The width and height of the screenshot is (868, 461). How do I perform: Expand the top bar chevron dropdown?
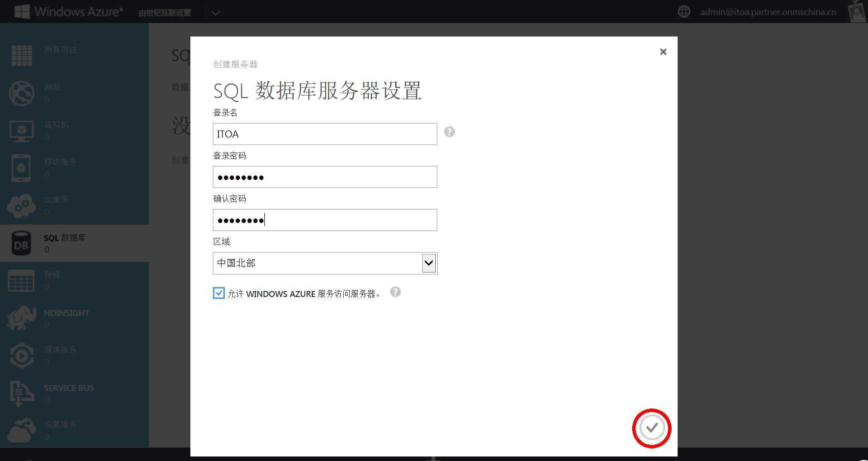tap(216, 12)
